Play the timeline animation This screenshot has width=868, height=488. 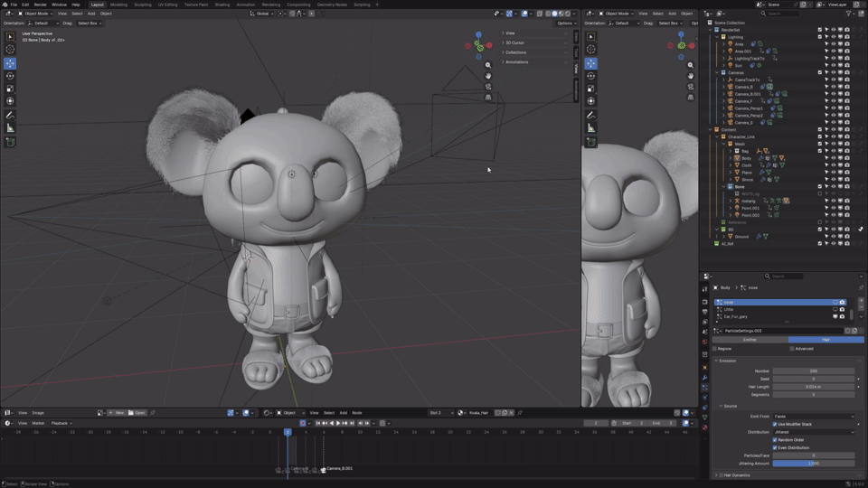[338, 423]
